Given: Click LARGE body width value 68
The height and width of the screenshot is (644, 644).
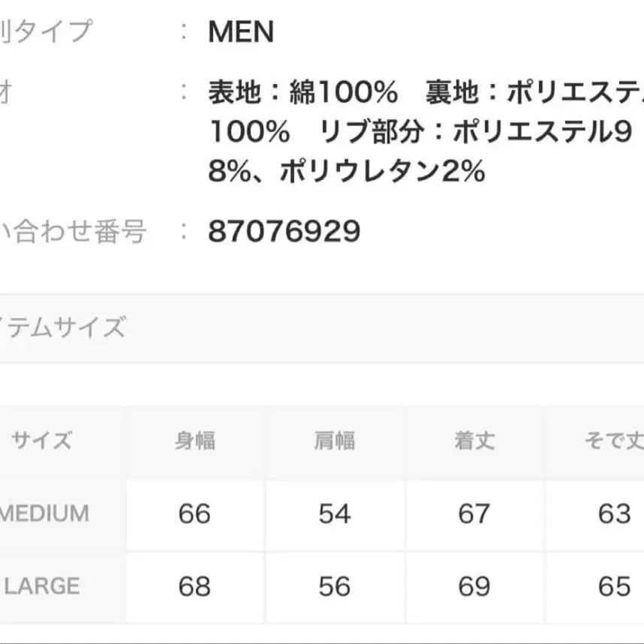Looking at the screenshot, I should coord(194,586).
